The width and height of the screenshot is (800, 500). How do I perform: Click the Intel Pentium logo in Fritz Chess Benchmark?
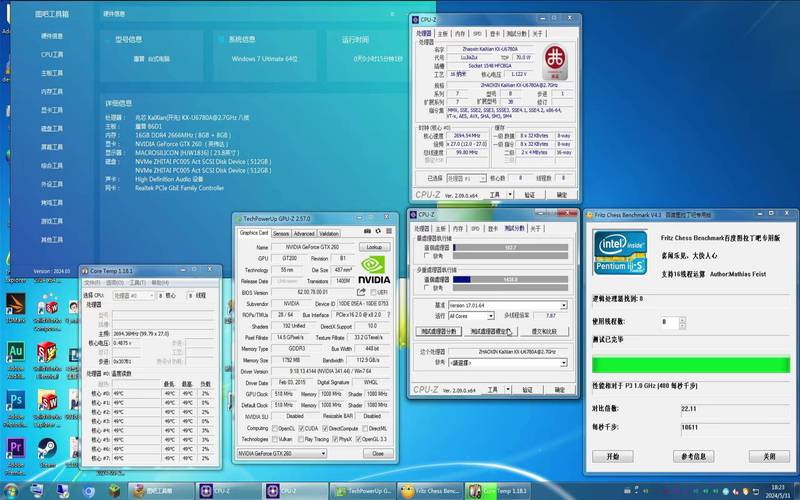pyautogui.click(x=620, y=252)
